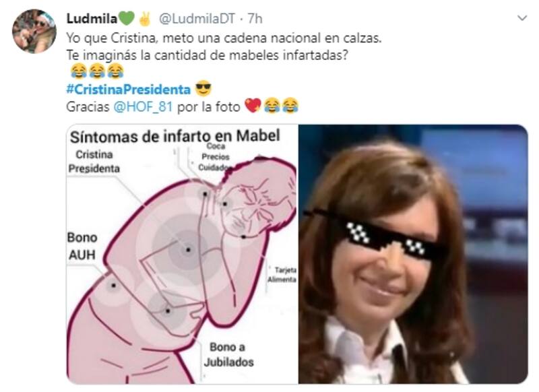Screen dimensions: 539x392
Task: Click the tweet text about cadena nacional
Action: pyautogui.click(x=224, y=38)
